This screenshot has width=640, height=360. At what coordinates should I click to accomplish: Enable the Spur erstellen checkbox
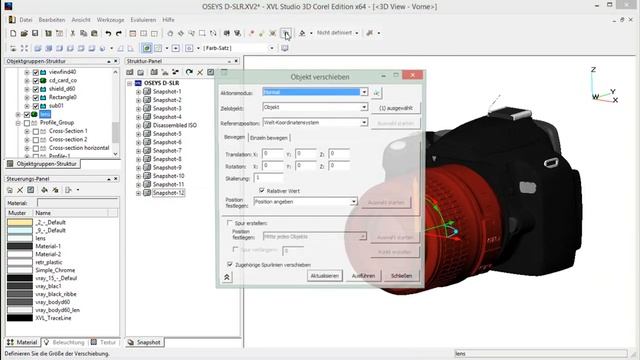[229, 223]
